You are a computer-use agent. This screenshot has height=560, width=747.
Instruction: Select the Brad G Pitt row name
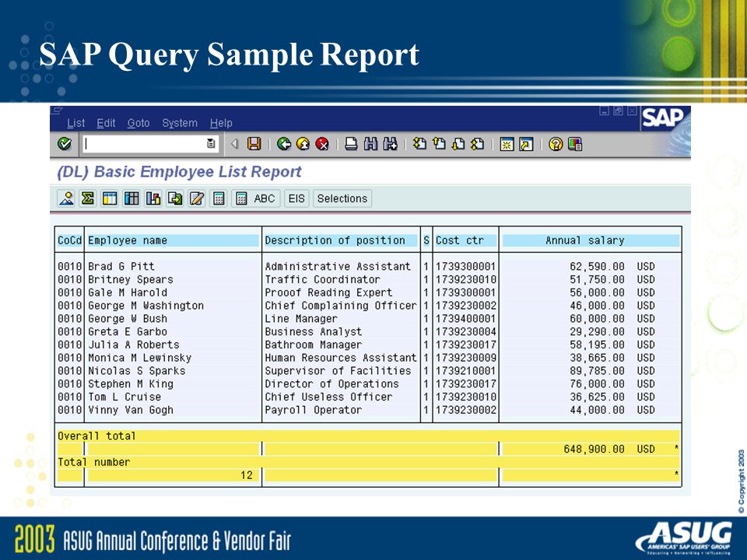click(x=121, y=266)
